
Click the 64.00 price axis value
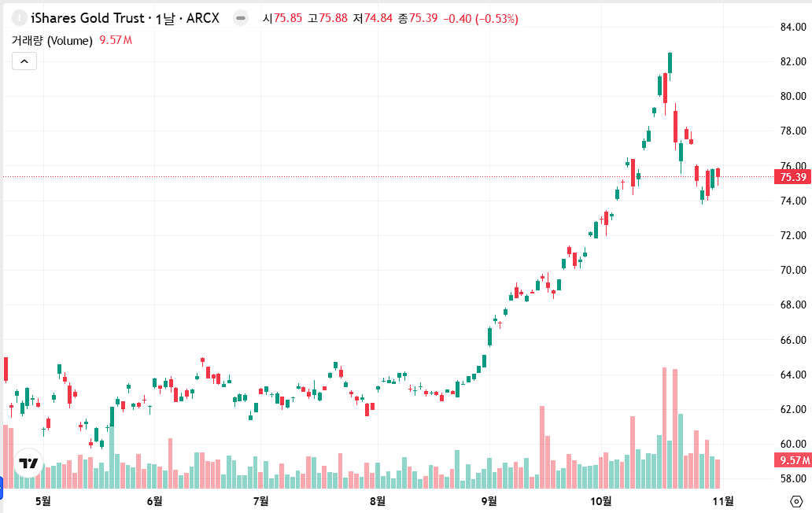tap(793, 375)
